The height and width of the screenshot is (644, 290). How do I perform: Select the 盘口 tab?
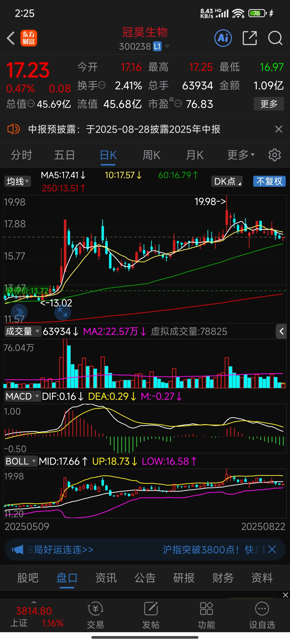pos(67,578)
